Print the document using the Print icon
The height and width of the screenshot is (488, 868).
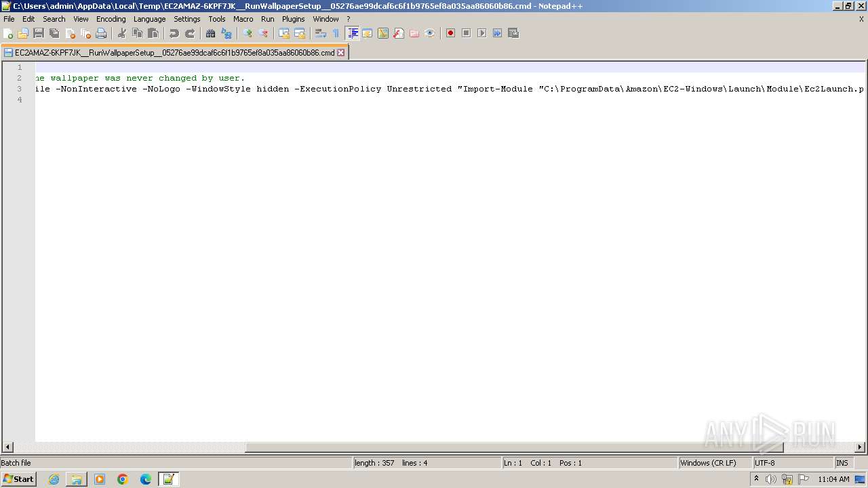101,33
